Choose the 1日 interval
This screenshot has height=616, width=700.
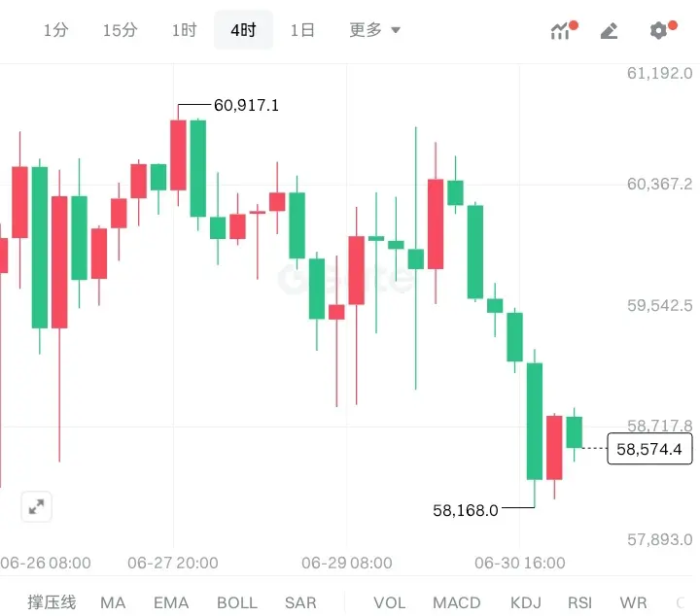coord(302,30)
